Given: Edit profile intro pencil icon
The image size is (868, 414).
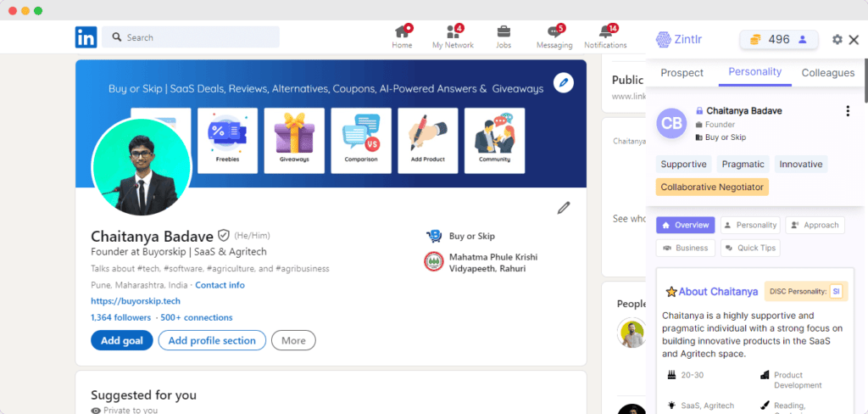Looking at the screenshot, I should pyautogui.click(x=563, y=208).
